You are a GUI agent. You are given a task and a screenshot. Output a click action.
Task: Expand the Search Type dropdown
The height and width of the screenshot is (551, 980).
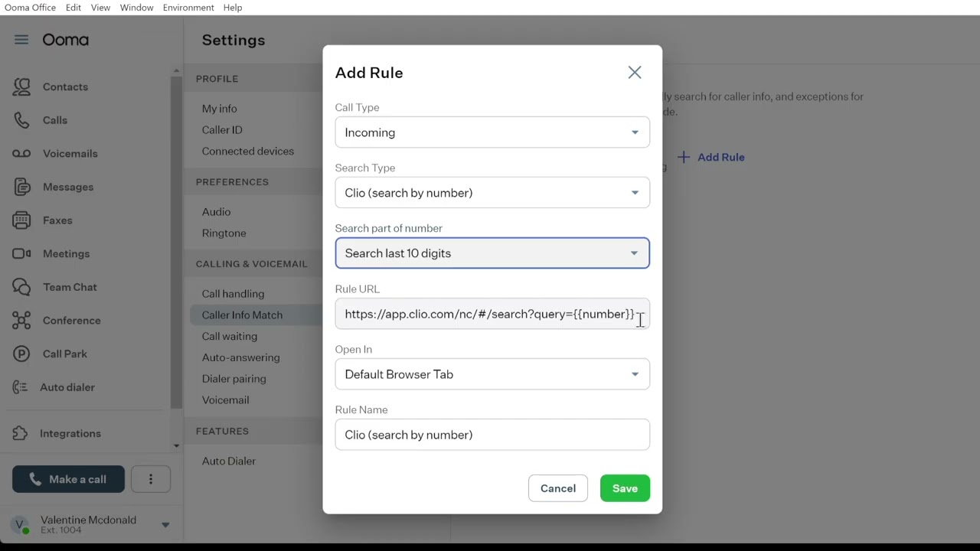point(492,193)
